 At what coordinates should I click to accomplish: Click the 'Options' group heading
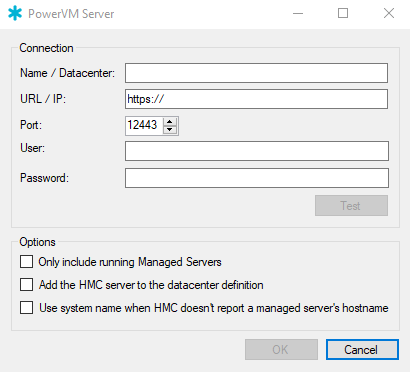tap(37, 242)
